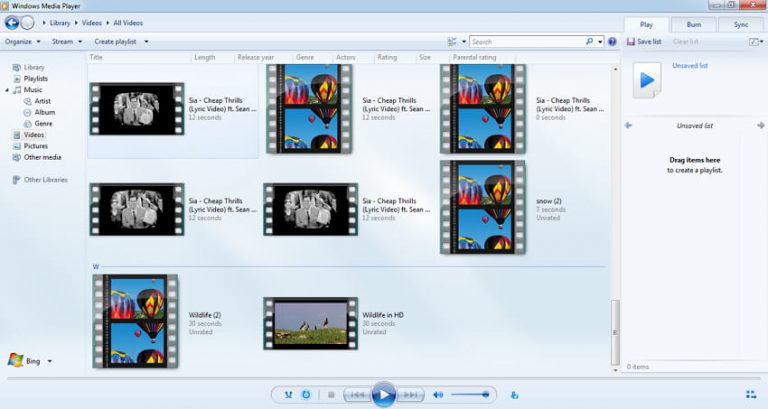The width and height of the screenshot is (768, 409).
Task: Click the Unsaved list play-file icon
Action: coord(647,80)
